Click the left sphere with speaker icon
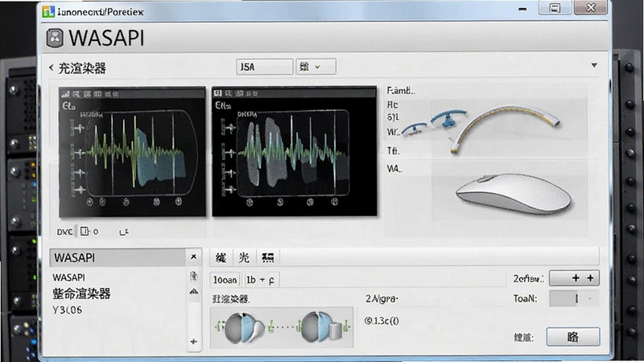The height and width of the screenshot is (362, 644). point(245,327)
